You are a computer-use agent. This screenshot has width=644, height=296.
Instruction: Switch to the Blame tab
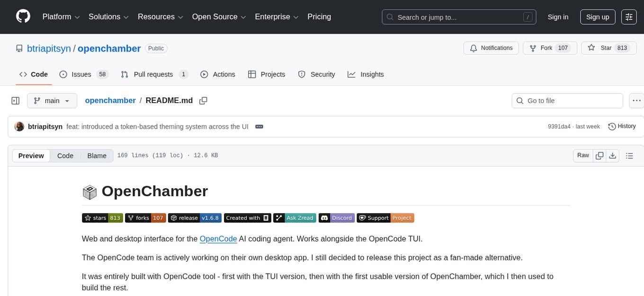tap(97, 156)
